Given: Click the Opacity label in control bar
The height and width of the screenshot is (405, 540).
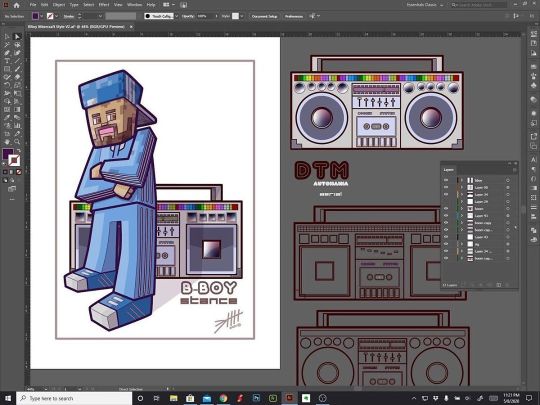Looking at the screenshot, I should point(188,16).
